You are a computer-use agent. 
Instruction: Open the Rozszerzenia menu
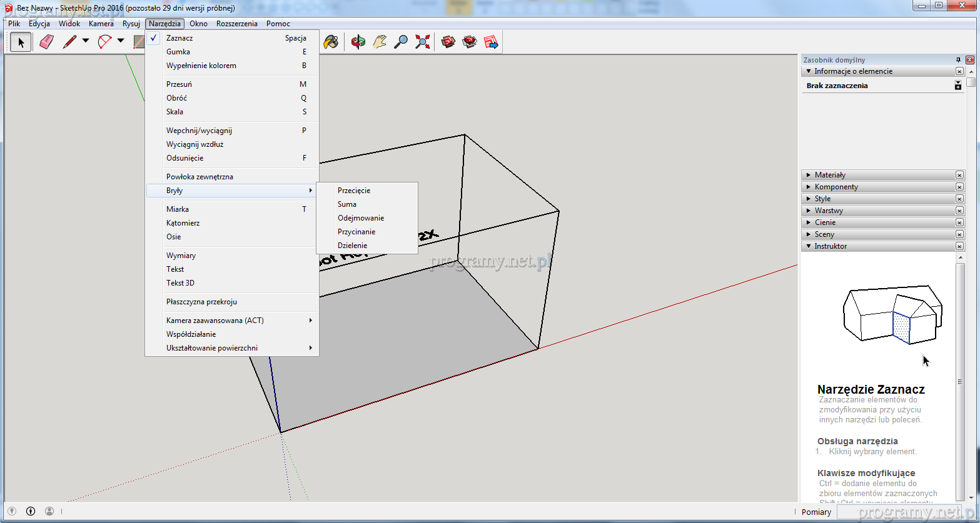236,24
